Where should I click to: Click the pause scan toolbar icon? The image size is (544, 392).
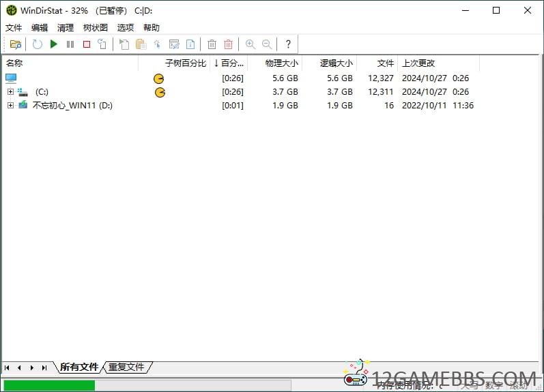[70, 44]
